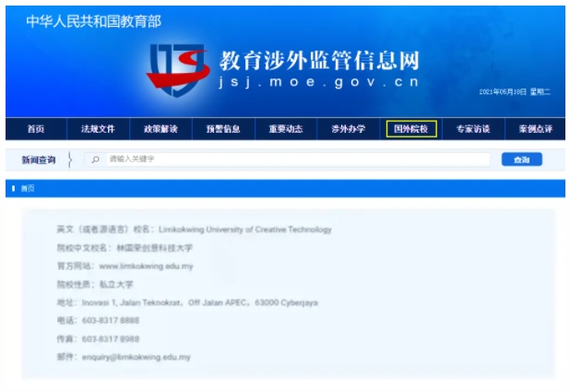Select phone number 603-8317 8888
The image size is (570, 392).
(111, 320)
